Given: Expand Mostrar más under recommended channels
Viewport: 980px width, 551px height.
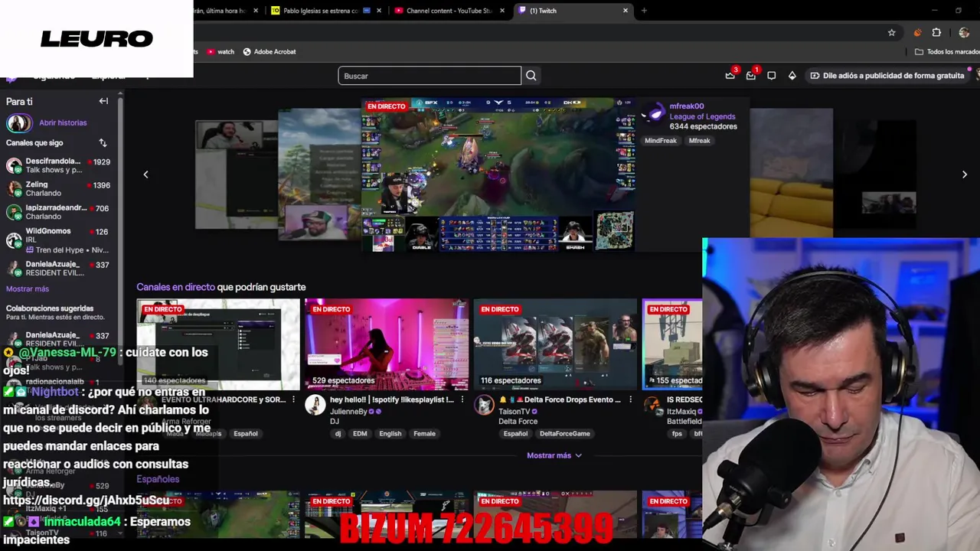Looking at the screenshot, I should point(554,455).
